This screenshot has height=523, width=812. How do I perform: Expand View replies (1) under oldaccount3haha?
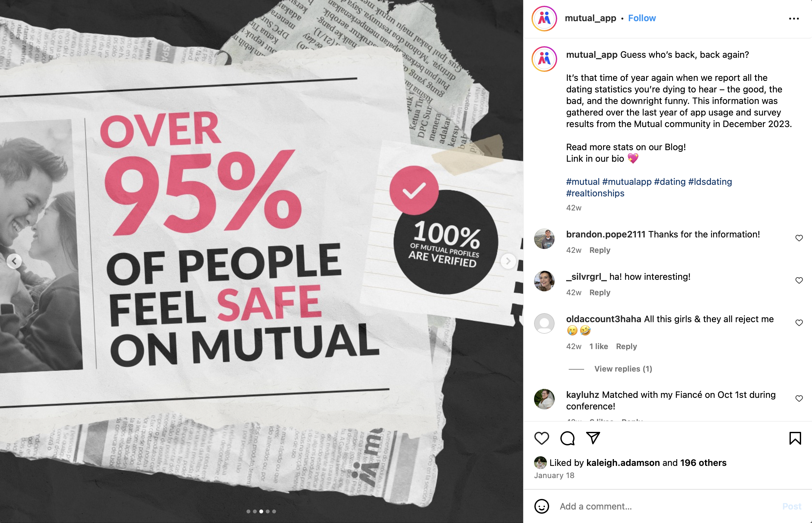click(623, 369)
